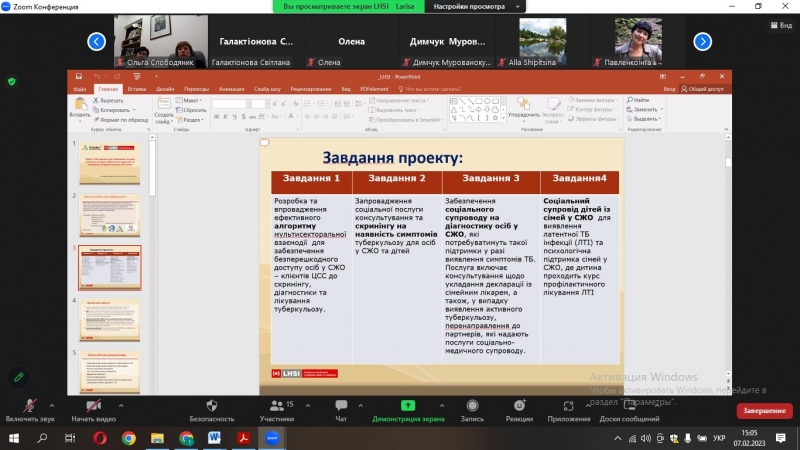Show next participants with right arrow
The height and width of the screenshot is (450, 800).
click(703, 41)
